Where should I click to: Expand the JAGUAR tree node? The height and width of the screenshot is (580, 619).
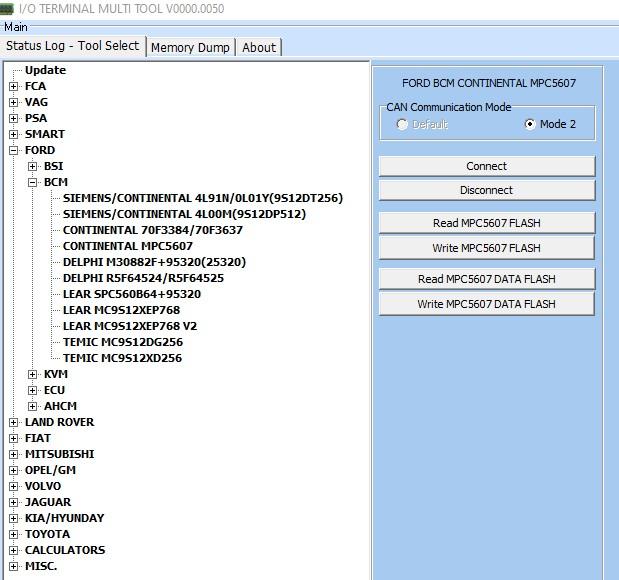(13, 502)
